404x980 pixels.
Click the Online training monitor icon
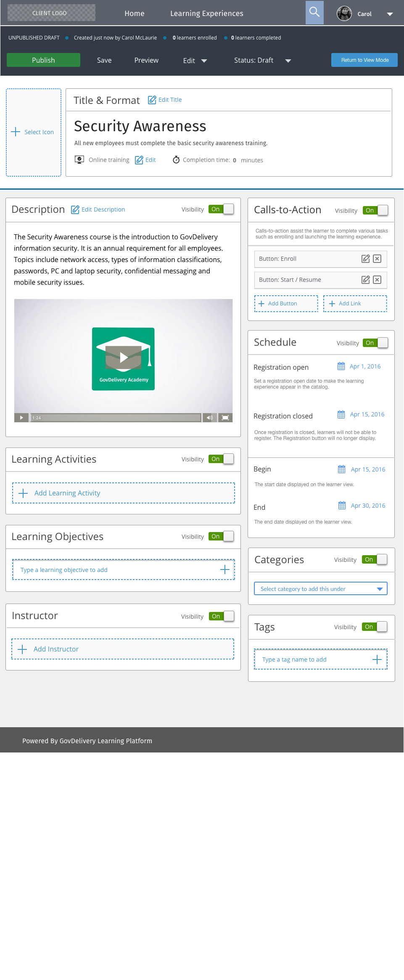[x=79, y=159]
